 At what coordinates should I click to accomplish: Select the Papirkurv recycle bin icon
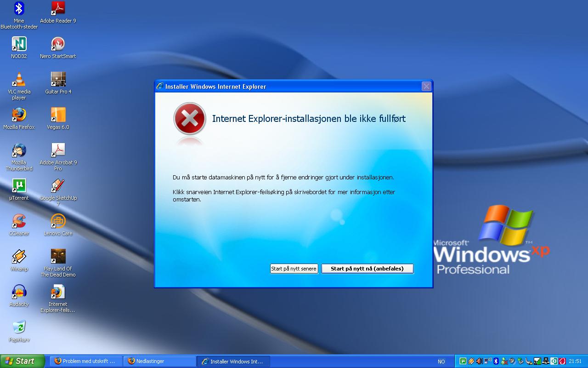[19, 331]
